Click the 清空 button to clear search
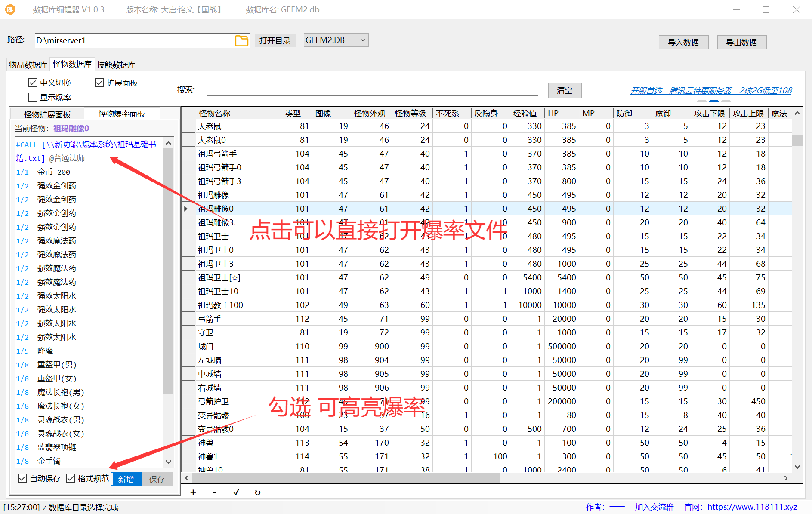812x514 pixels. pos(565,90)
